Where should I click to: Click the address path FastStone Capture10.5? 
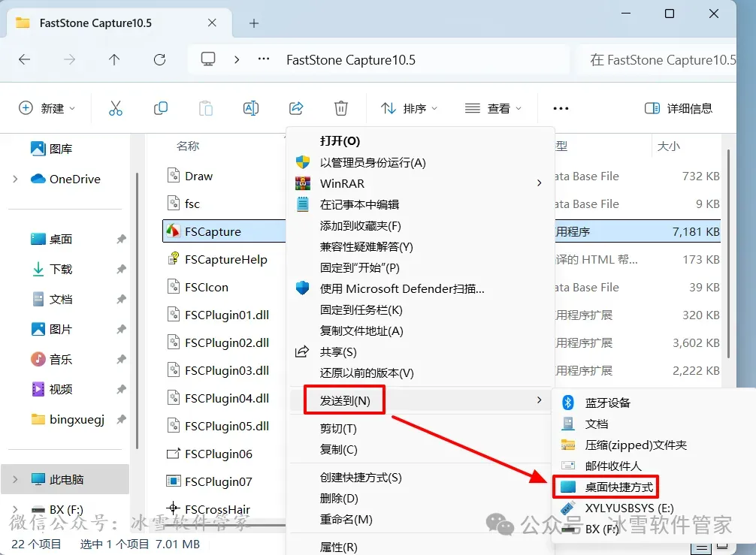[x=350, y=60]
